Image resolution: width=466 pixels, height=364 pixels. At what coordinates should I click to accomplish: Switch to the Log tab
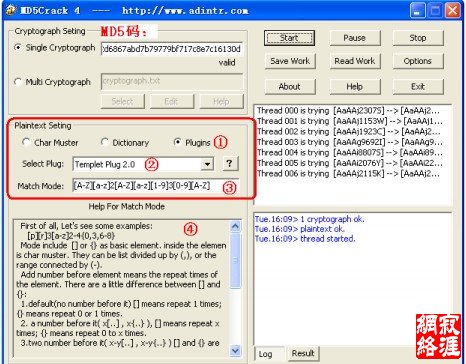[x=266, y=354]
